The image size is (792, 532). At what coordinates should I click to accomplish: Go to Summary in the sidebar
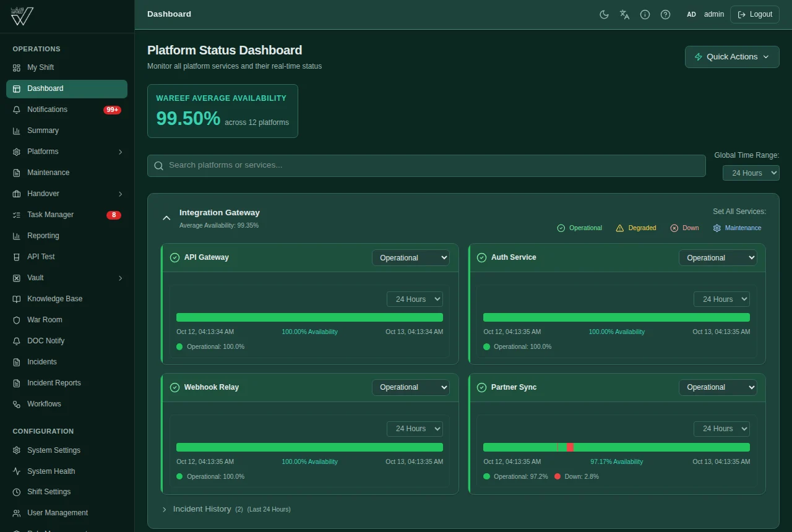[x=67, y=131]
